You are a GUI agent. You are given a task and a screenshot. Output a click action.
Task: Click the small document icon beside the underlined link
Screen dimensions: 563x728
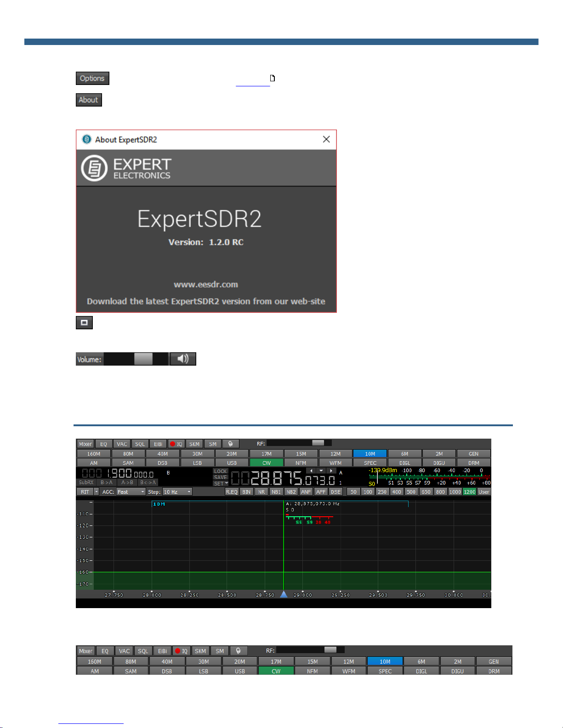(273, 78)
